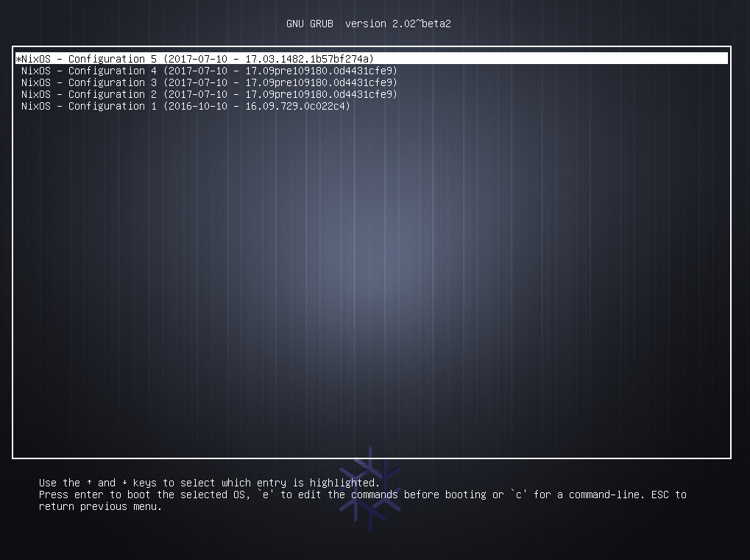The width and height of the screenshot is (750, 560).
Task: Select NixOS Configuration 1 (2016-10-10) entry
Action: (x=185, y=106)
